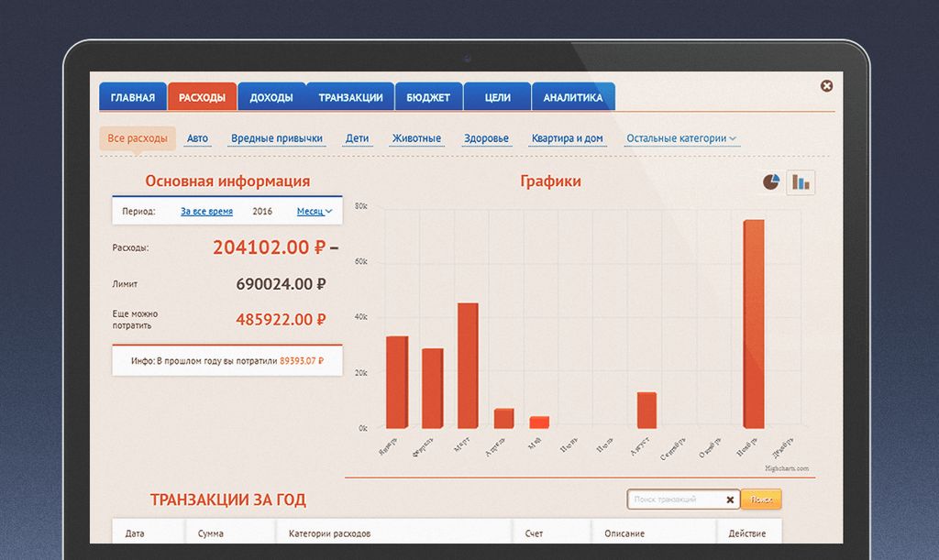
Task: Click the 'Декабрь' month label under chart
Action: (x=783, y=446)
